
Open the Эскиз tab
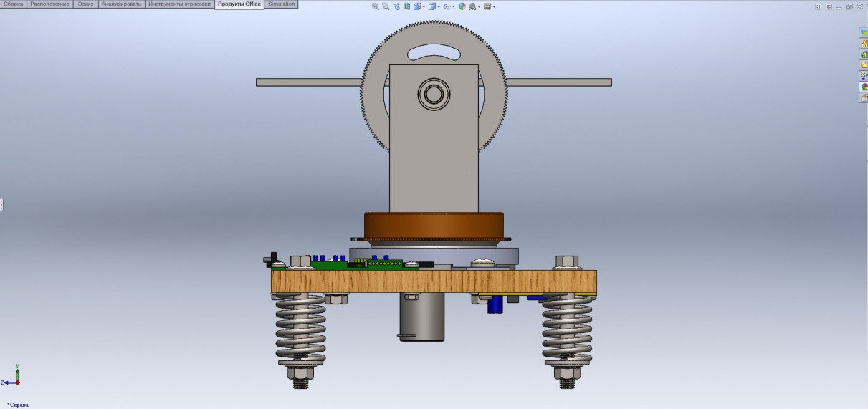click(85, 4)
